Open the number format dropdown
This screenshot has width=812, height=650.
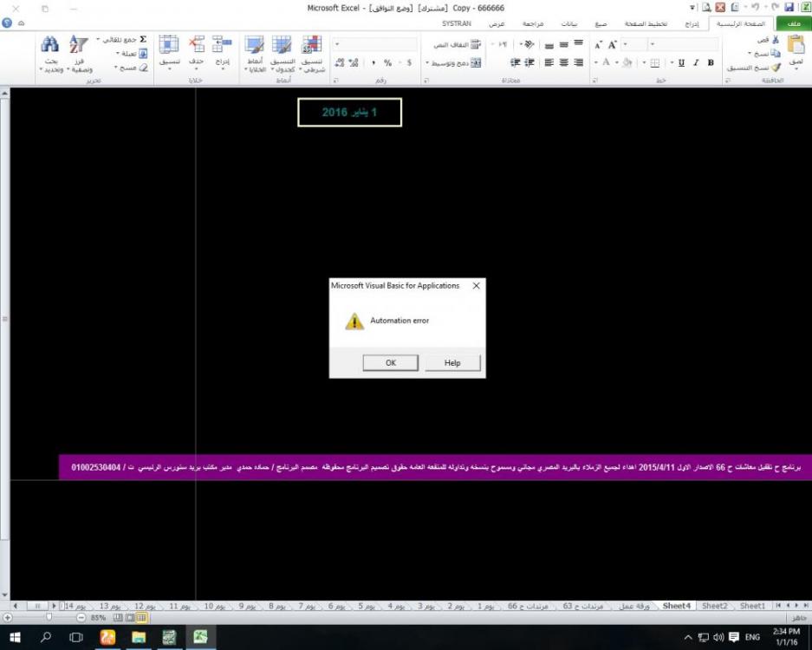337,44
